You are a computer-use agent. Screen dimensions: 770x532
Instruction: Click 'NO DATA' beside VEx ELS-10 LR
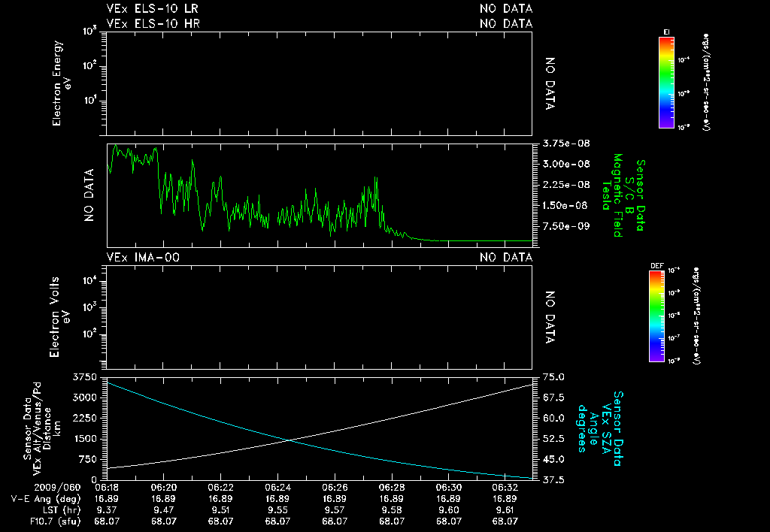click(506, 8)
